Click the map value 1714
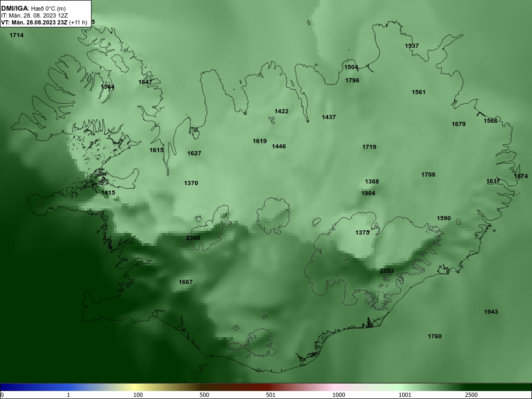 [x=16, y=35]
